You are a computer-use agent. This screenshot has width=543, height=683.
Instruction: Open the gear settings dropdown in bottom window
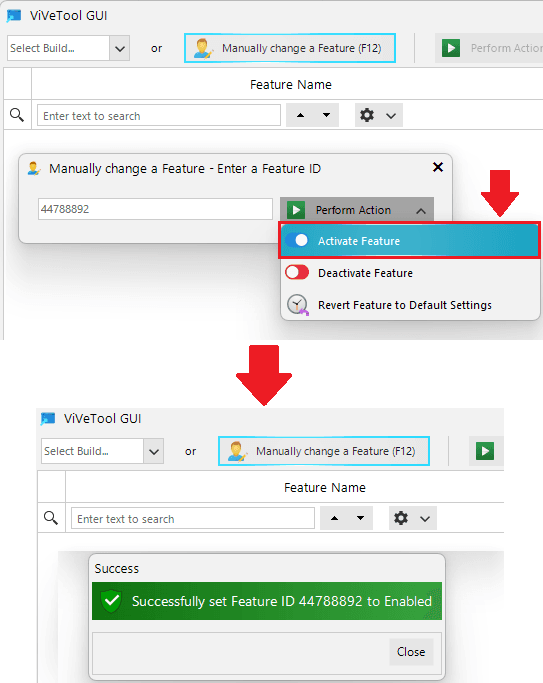tap(412, 518)
